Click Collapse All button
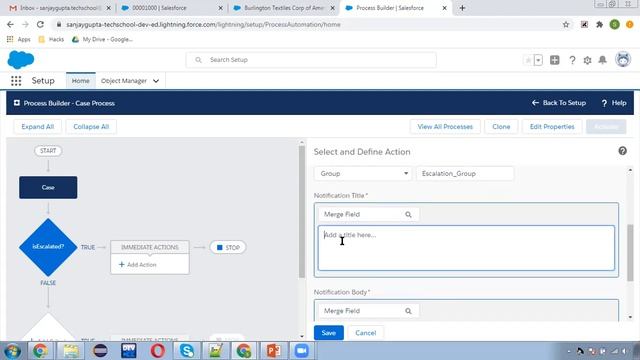640x360 pixels. click(x=91, y=127)
